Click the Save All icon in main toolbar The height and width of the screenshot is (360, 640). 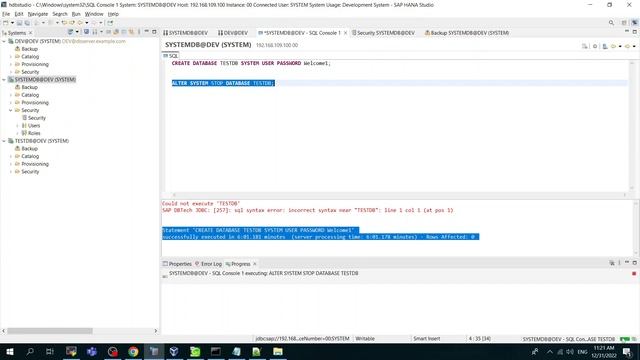[27, 23]
